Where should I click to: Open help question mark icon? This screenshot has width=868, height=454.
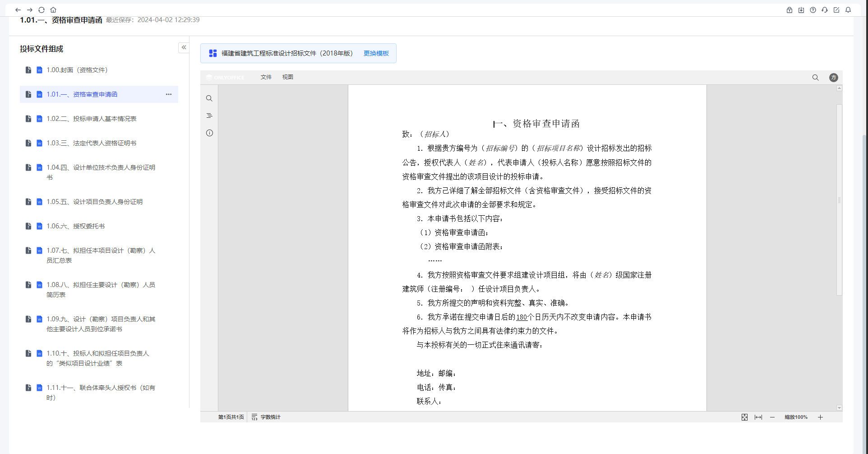pyautogui.click(x=813, y=10)
